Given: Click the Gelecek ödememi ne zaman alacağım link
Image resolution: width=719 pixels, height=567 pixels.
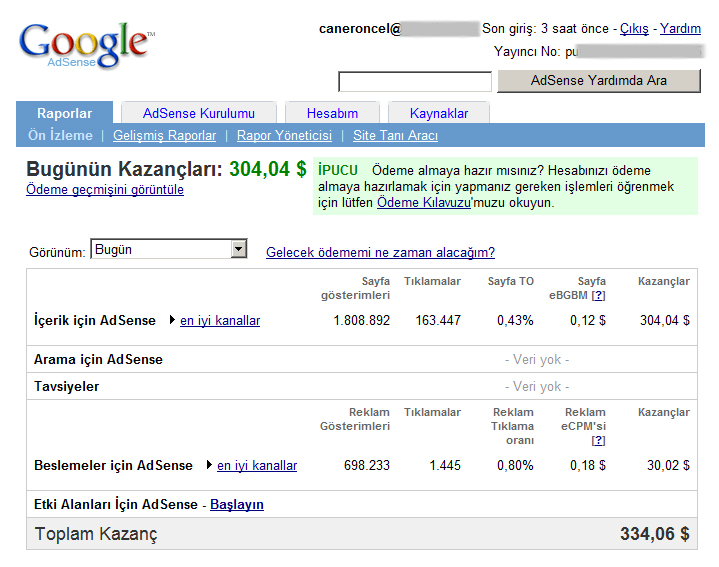Looking at the screenshot, I should pyautogui.click(x=380, y=253).
